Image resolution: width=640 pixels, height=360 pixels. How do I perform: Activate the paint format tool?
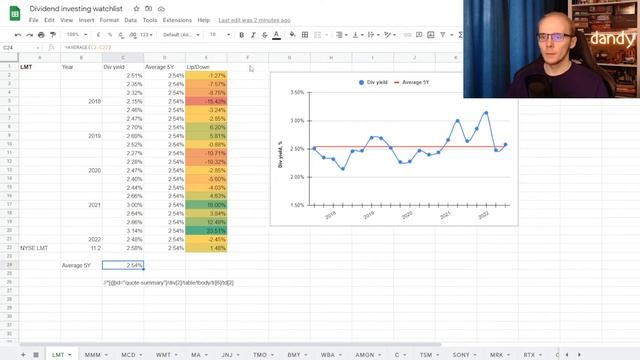pyautogui.click(x=53, y=35)
